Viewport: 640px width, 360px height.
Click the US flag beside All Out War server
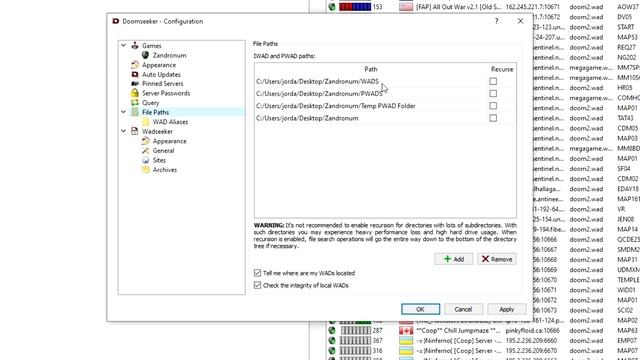click(406, 7)
